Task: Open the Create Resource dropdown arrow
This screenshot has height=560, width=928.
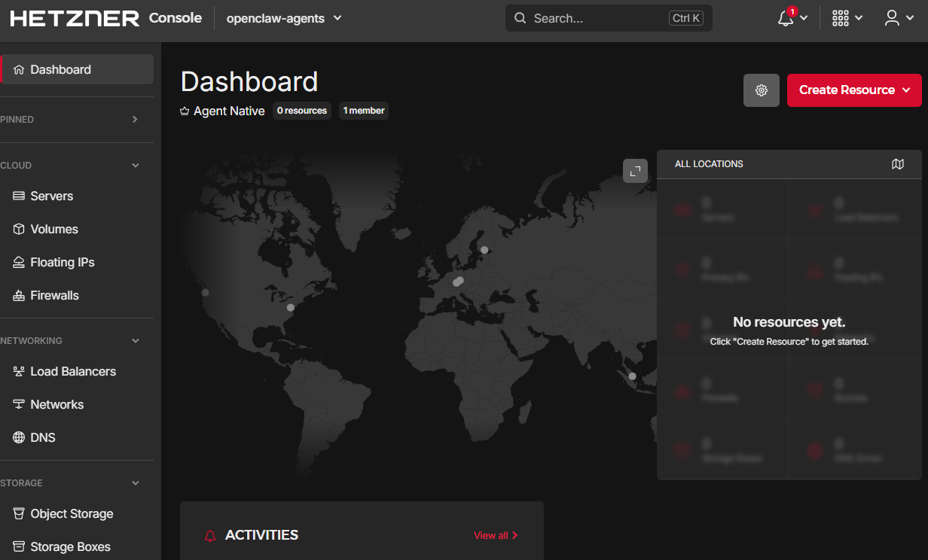Action: click(x=908, y=90)
